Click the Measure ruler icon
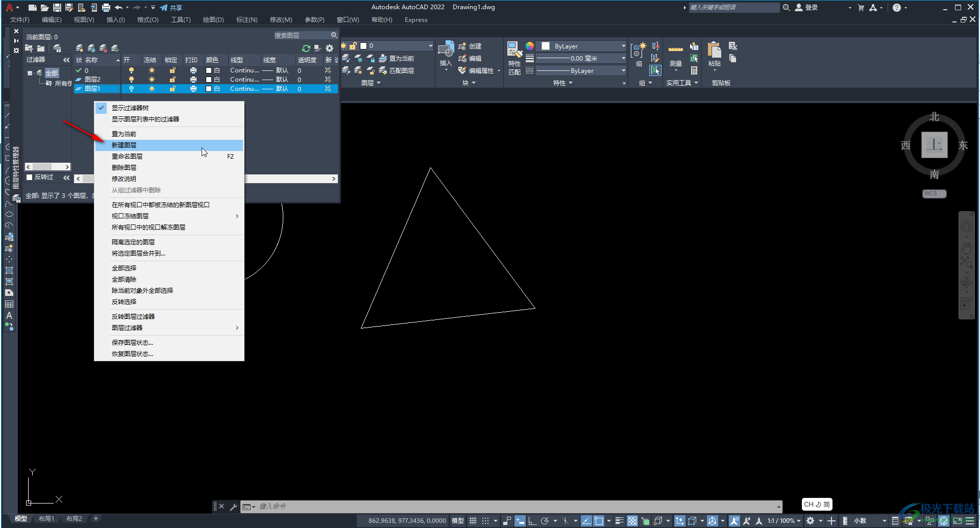Screen dimensions: 980x528 pos(676,49)
